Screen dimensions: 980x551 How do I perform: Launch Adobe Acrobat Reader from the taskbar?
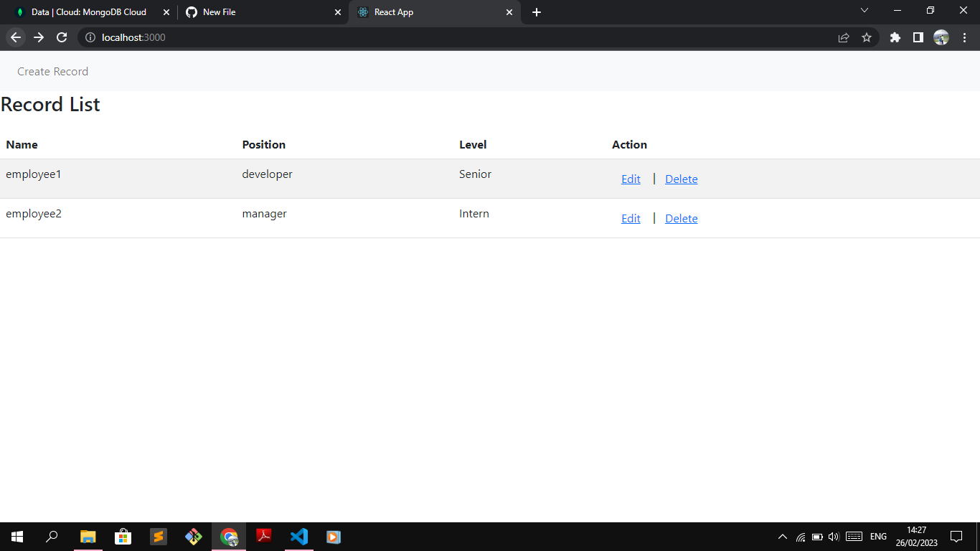[x=263, y=536]
